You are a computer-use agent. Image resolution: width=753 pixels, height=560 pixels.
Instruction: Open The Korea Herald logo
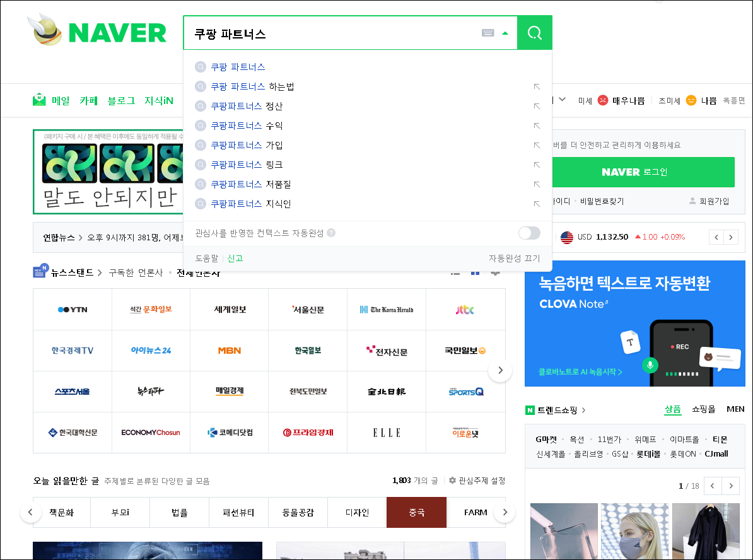(x=387, y=309)
